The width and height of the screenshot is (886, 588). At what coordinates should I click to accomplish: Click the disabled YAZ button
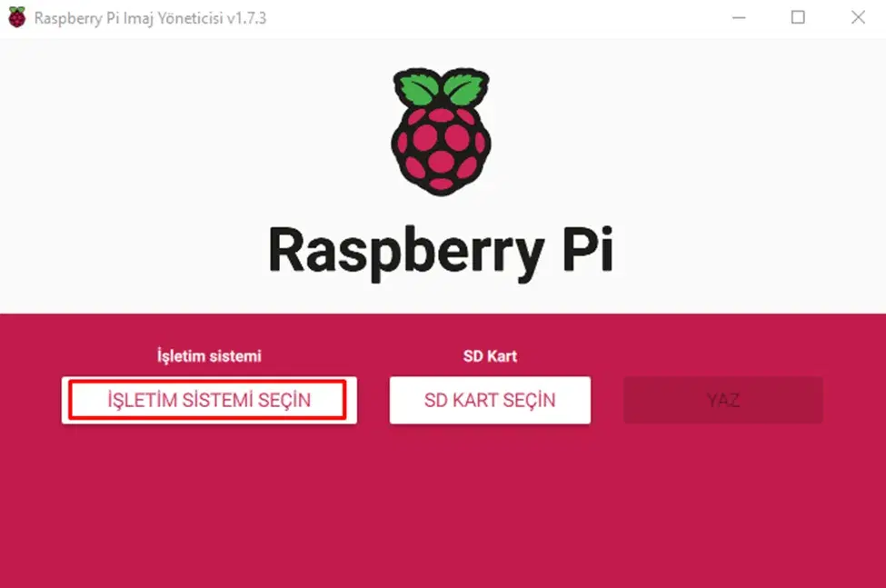[x=723, y=400]
